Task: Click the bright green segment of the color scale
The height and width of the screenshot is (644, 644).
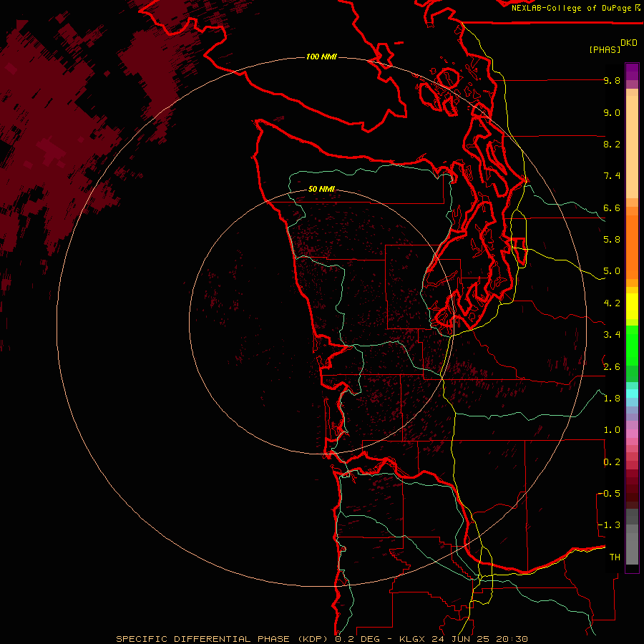Action: click(x=632, y=345)
